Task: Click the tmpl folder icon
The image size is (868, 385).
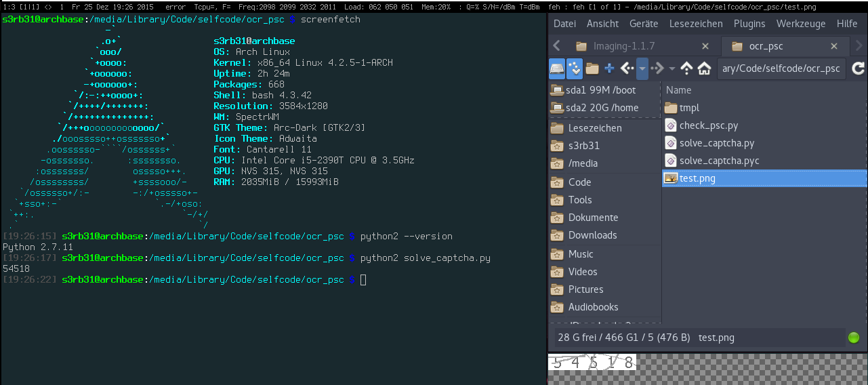Action: pyautogui.click(x=671, y=107)
